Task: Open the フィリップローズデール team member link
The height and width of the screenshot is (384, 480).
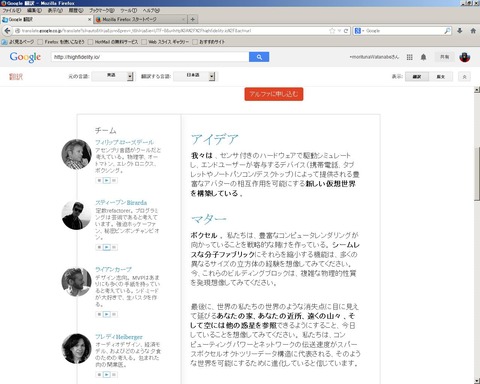Action: pos(124,142)
